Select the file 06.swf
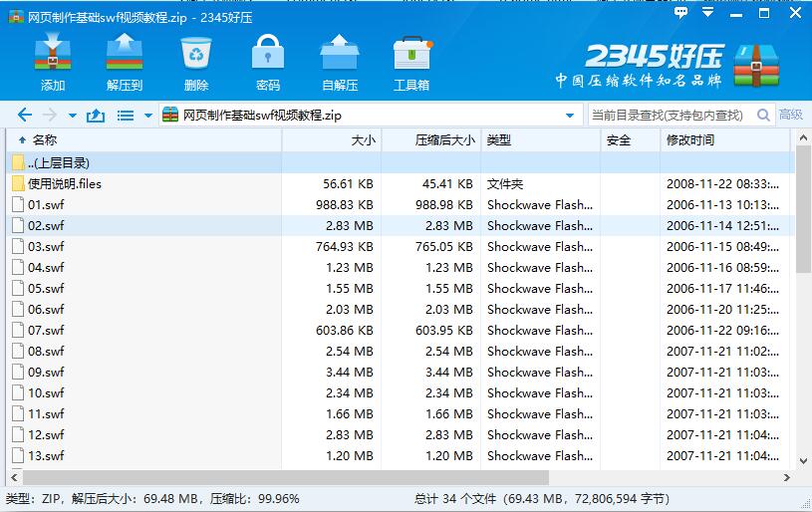812x512 pixels. [46, 309]
